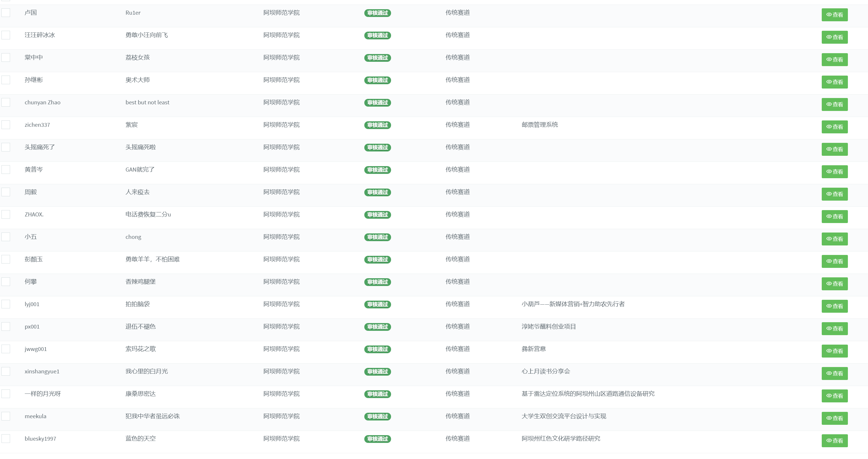The width and height of the screenshot is (868, 459).
Task: Click the eye view button for meekula
Action: 834,418
